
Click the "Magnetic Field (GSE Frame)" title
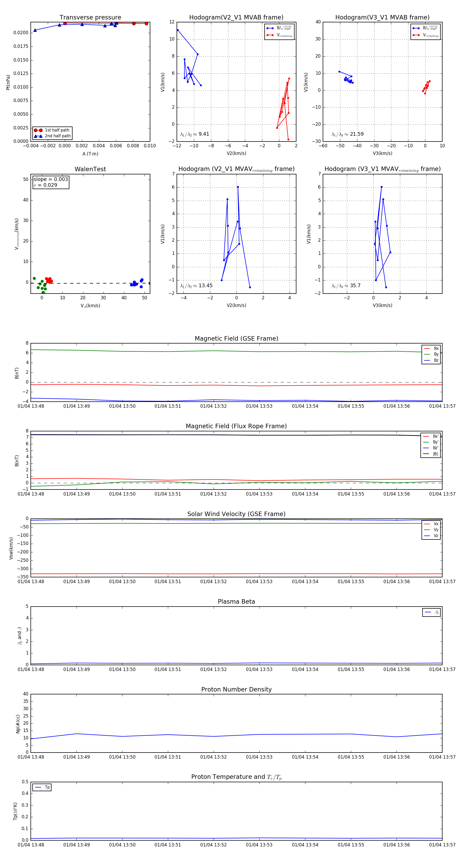(x=236, y=339)
